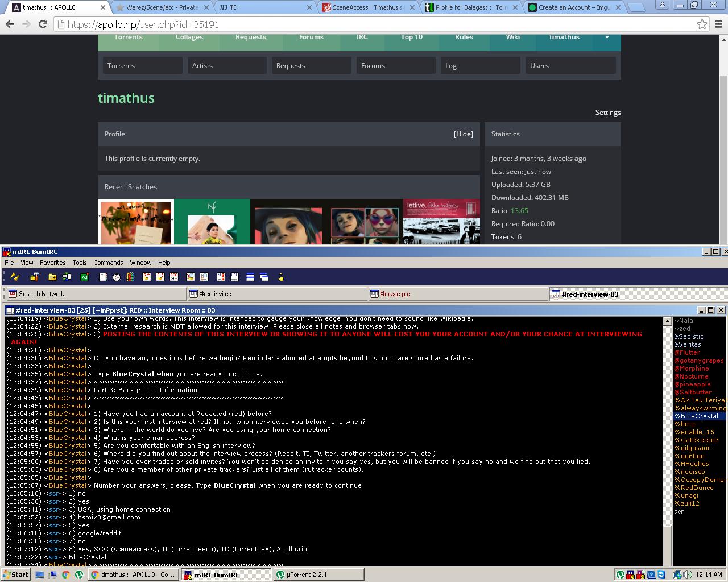Click Requests search field
Screen dimensions: 728x582
coord(312,66)
